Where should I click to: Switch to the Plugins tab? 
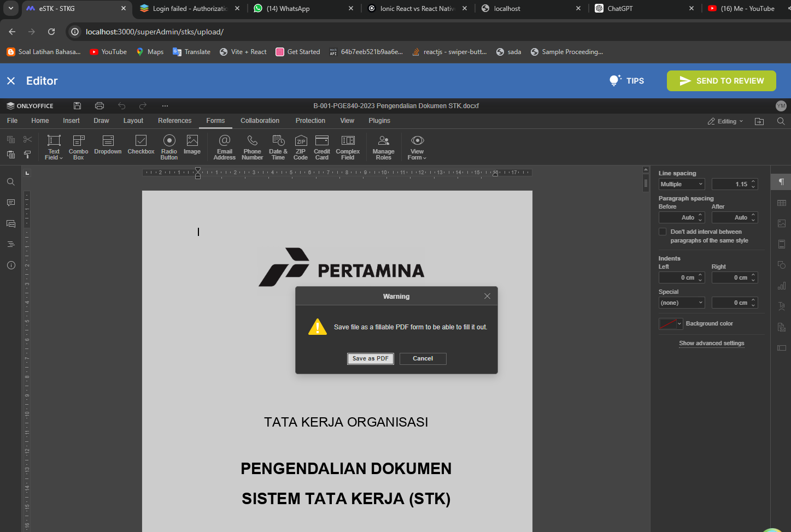click(379, 121)
